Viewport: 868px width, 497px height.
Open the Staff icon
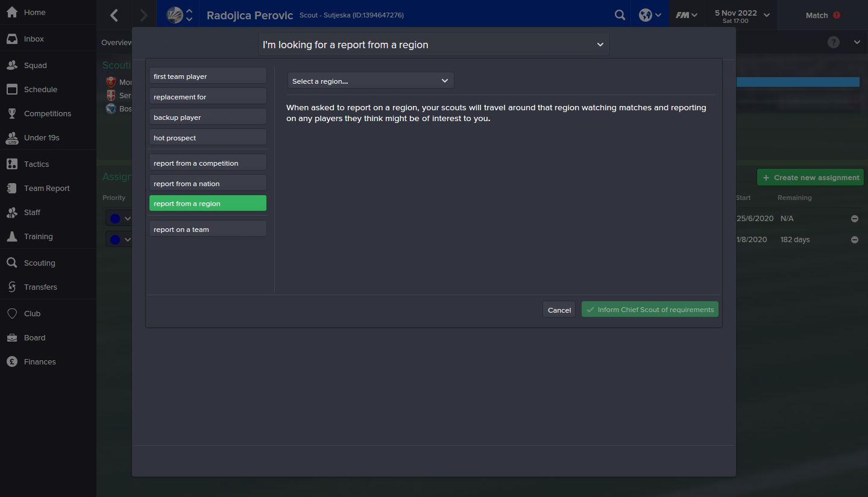click(x=12, y=212)
